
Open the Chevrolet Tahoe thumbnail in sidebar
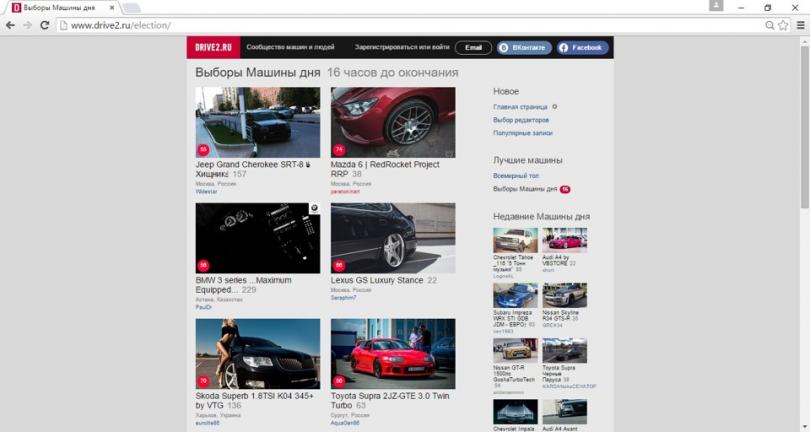coord(515,240)
